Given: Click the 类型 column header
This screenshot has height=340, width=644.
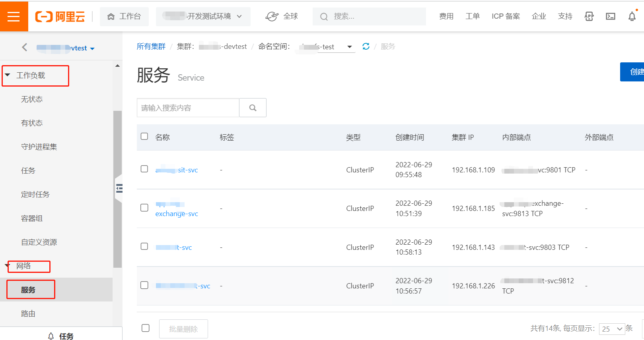Looking at the screenshot, I should point(353,137).
